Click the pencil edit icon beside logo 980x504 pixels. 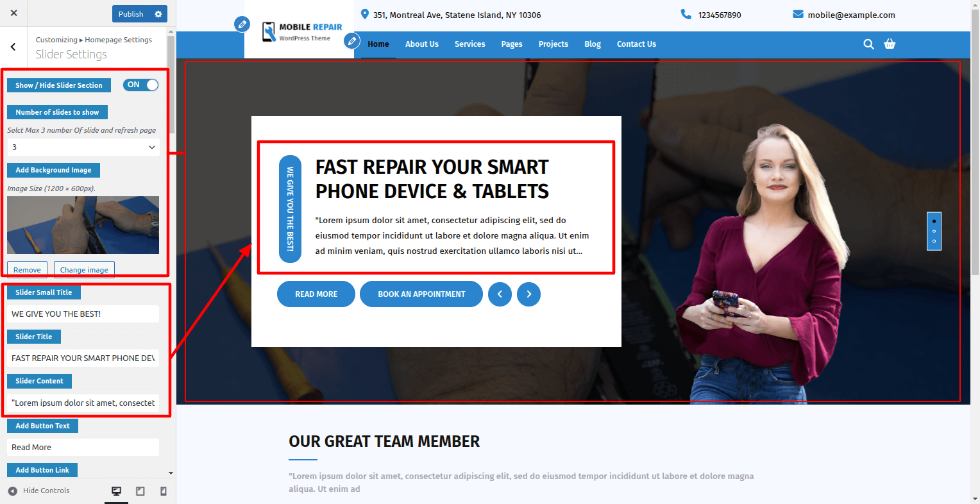pyautogui.click(x=242, y=24)
